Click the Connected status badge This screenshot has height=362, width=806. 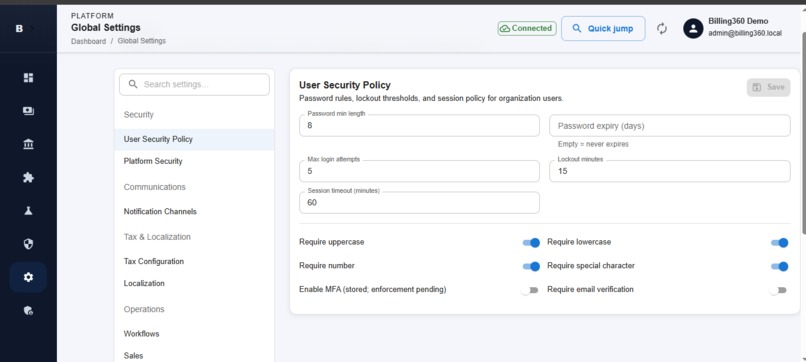tap(527, 28)
